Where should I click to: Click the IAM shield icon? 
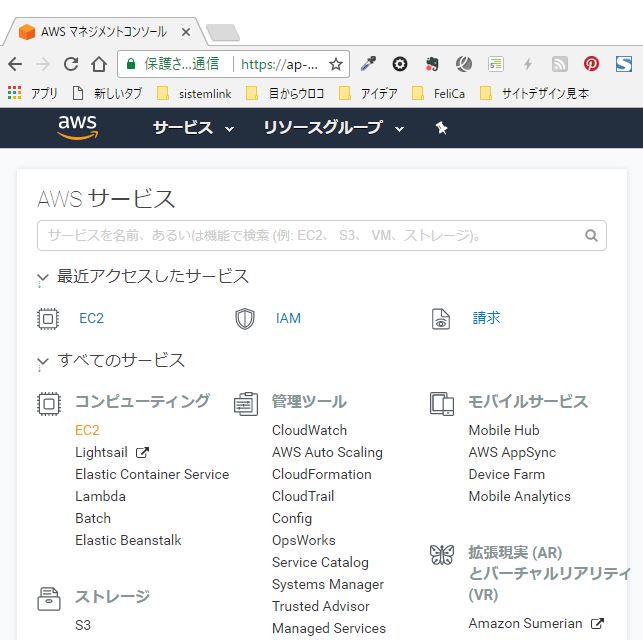click(x=245, y=319)
